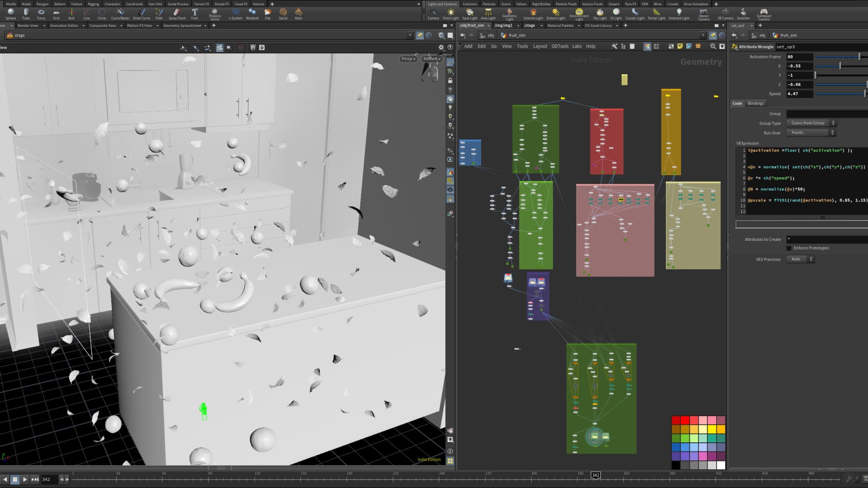
Task: Switch to the Geometry Spreadsheet tab
Action: pos(182,26)
